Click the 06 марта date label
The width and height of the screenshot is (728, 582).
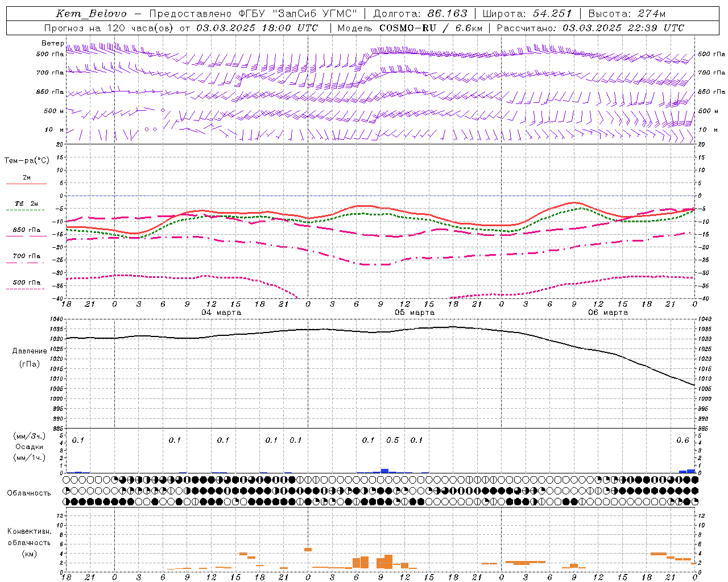[608, 313]
